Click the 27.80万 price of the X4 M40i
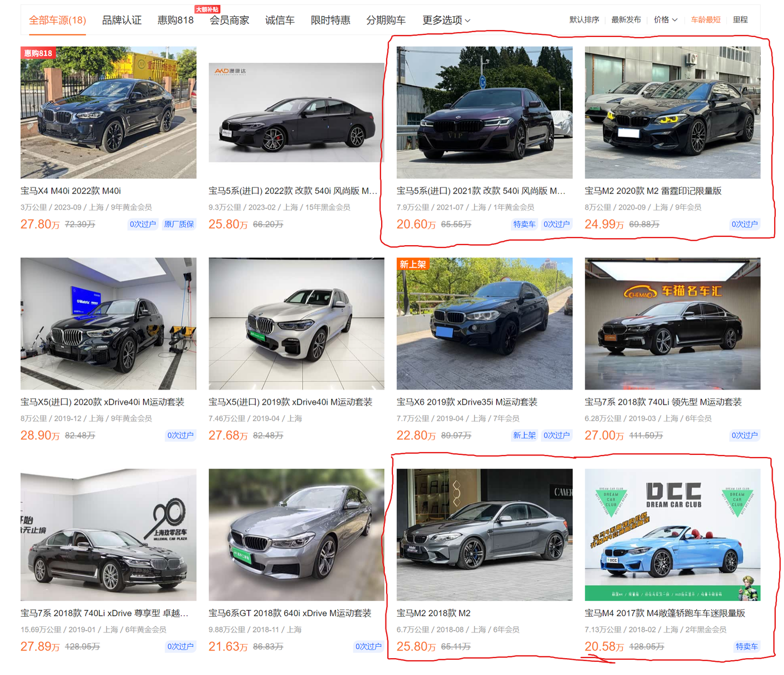The image size is (784, 675). pyautogui.click(x=40, y=224)
